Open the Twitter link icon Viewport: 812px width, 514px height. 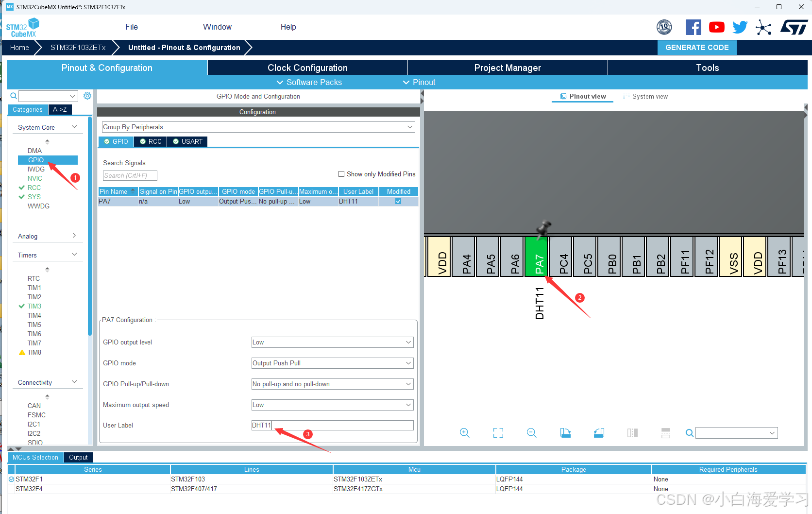click(x=740, y=27)
